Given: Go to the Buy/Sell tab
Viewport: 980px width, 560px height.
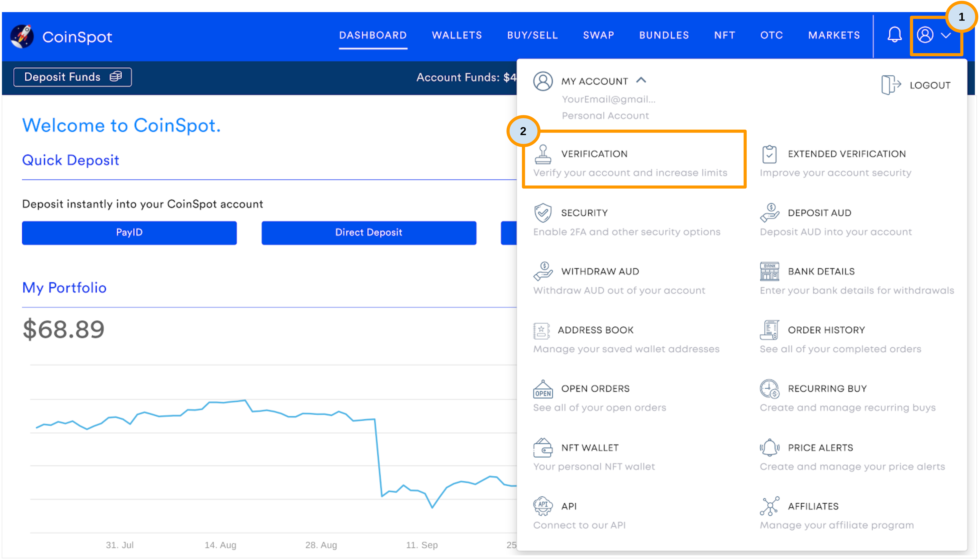Looking at the screenshot, I should pos(532,35).
